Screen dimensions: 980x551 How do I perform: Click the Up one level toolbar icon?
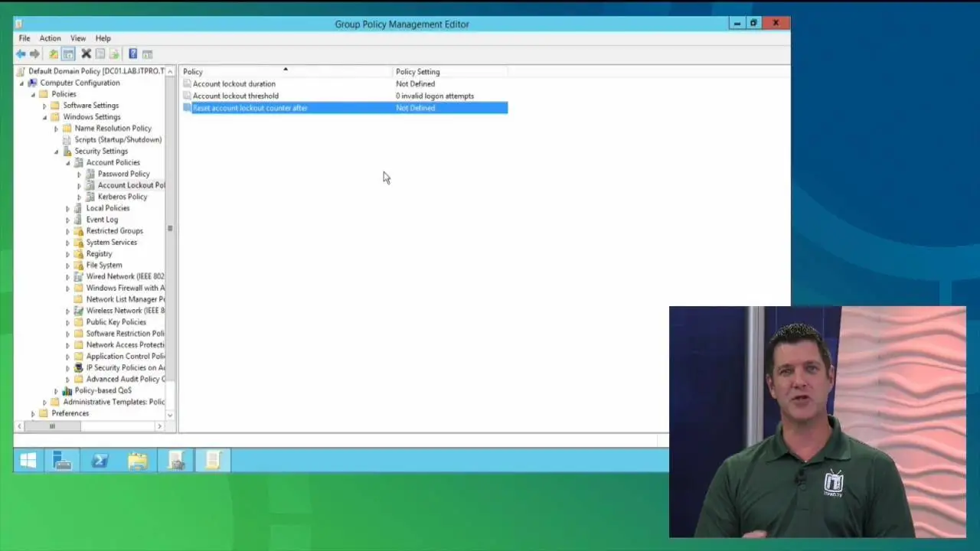click(x=53, y=54)
